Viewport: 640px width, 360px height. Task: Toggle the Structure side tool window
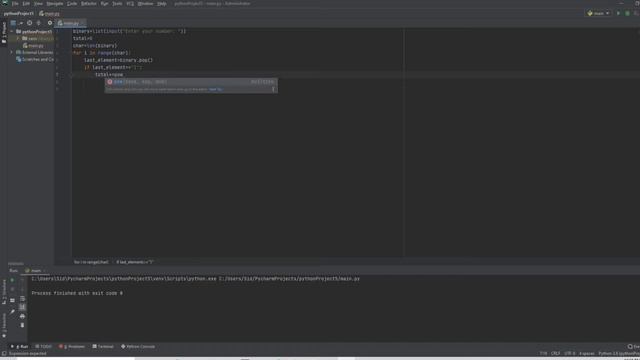click(4, 292)
